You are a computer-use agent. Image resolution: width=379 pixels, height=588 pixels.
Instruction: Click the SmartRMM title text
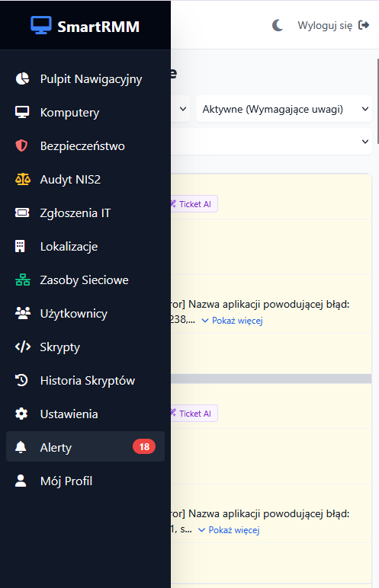point(98,27)
